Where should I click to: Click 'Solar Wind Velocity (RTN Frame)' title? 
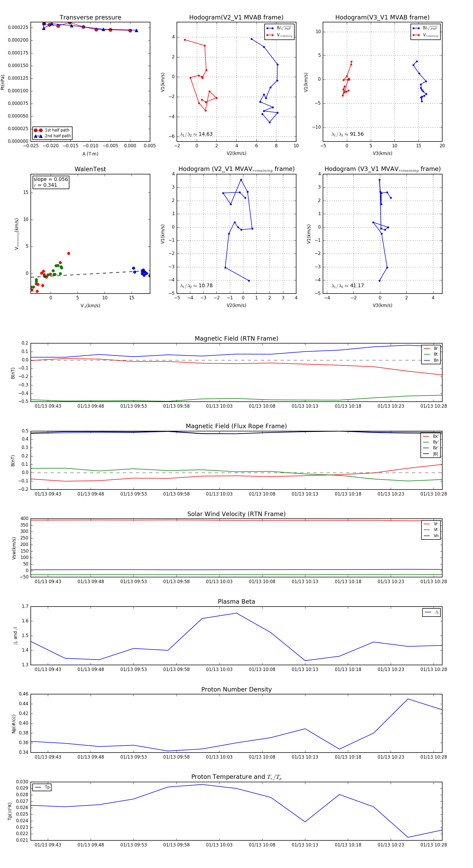pyautogui.click(x=236, y=514)
